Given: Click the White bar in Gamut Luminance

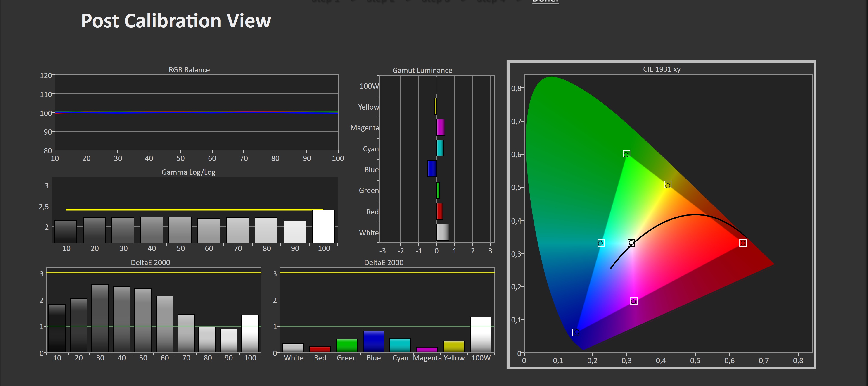Looking at the screenshot, I should 443,232.
